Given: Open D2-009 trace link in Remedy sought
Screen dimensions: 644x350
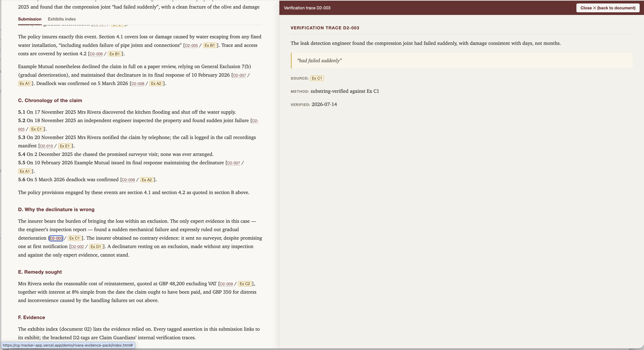Looking at the screenshot, I should pyautogui.click(x=226, y=284).
